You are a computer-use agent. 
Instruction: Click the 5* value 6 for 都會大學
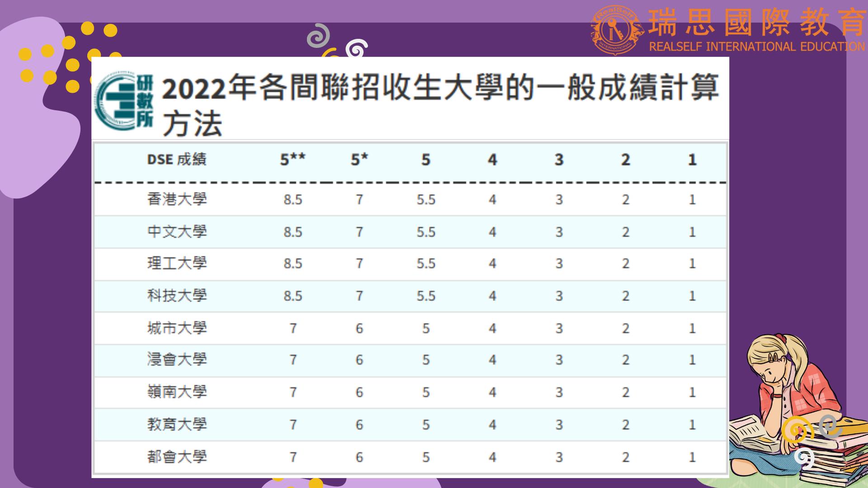(359, 458)
